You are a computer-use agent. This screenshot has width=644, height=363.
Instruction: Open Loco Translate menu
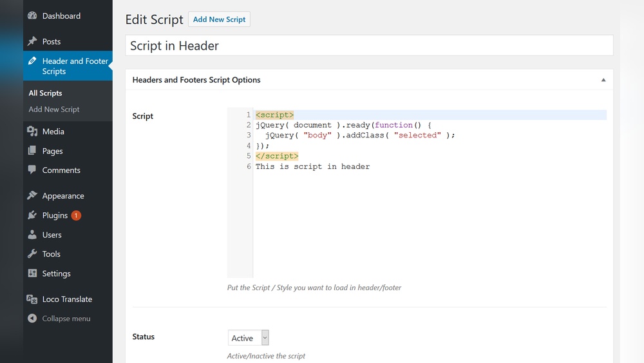click(67, 299)
